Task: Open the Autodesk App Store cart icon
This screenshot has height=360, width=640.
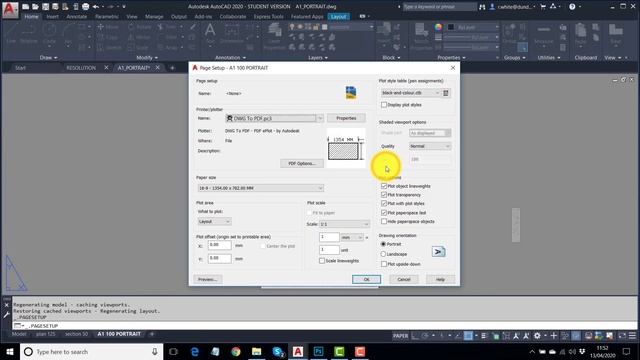Action: pos(543,7)
